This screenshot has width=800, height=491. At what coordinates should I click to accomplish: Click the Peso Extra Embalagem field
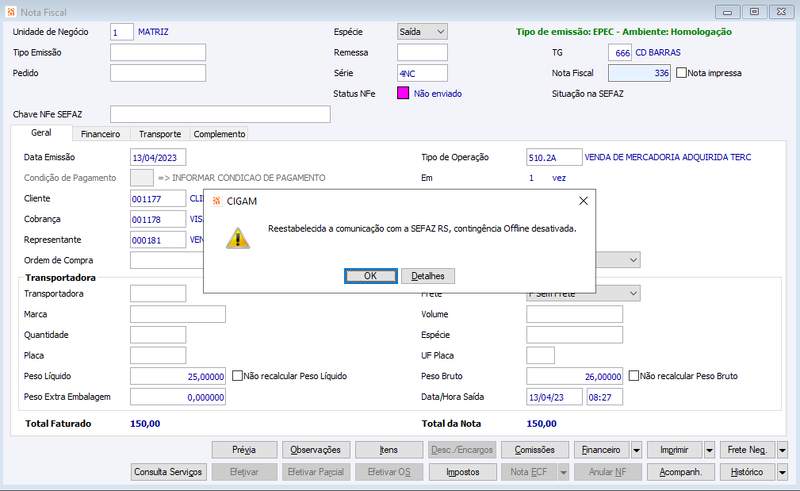pos(178,397)
